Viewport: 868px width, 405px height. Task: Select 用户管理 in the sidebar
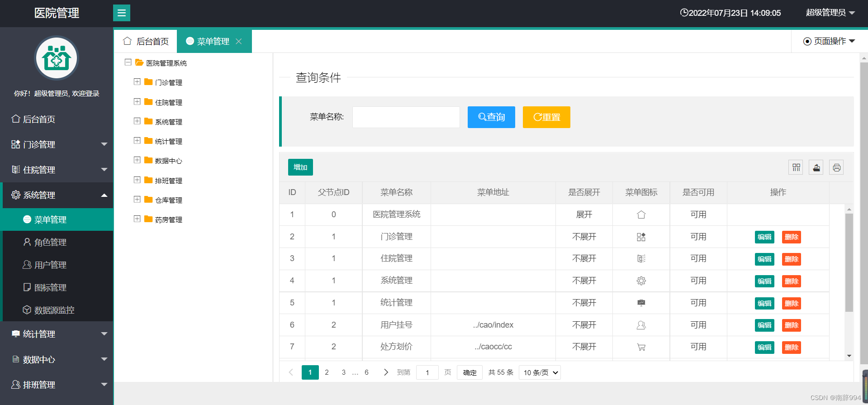57,265
